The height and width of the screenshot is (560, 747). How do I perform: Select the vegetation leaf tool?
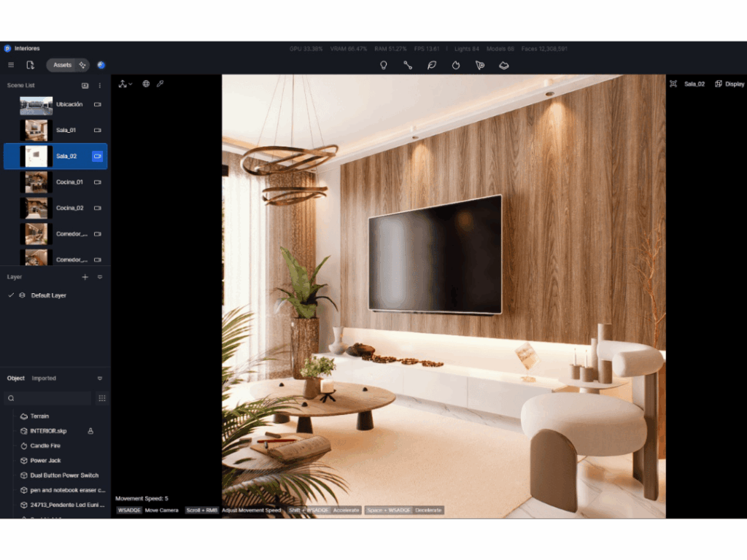(x=432, y=65)
